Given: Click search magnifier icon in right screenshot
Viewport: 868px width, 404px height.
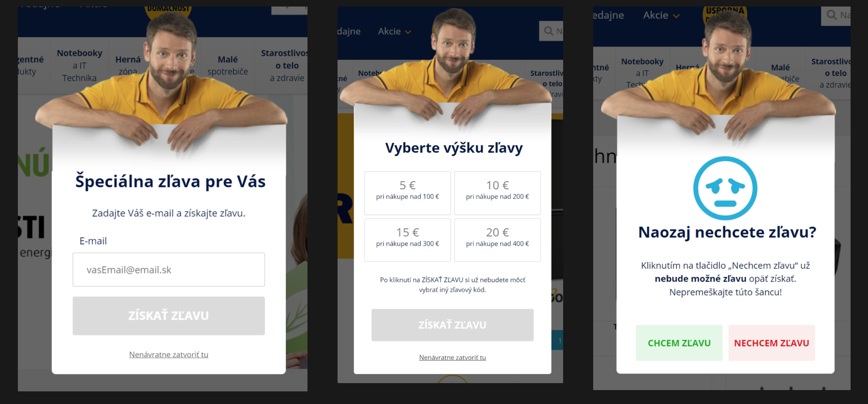Looking at the screenshot, I should click(x=831, y=15).
